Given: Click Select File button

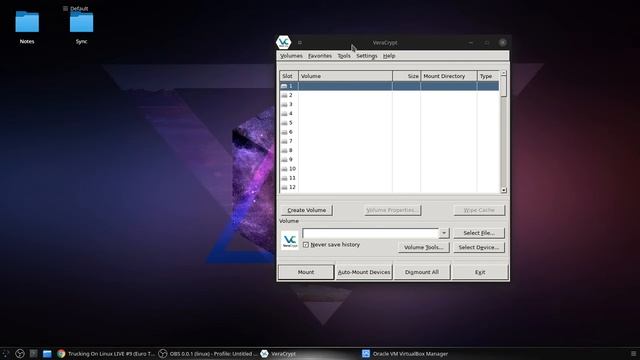Looking at the screenshot, I should click(x=479, y=233).
